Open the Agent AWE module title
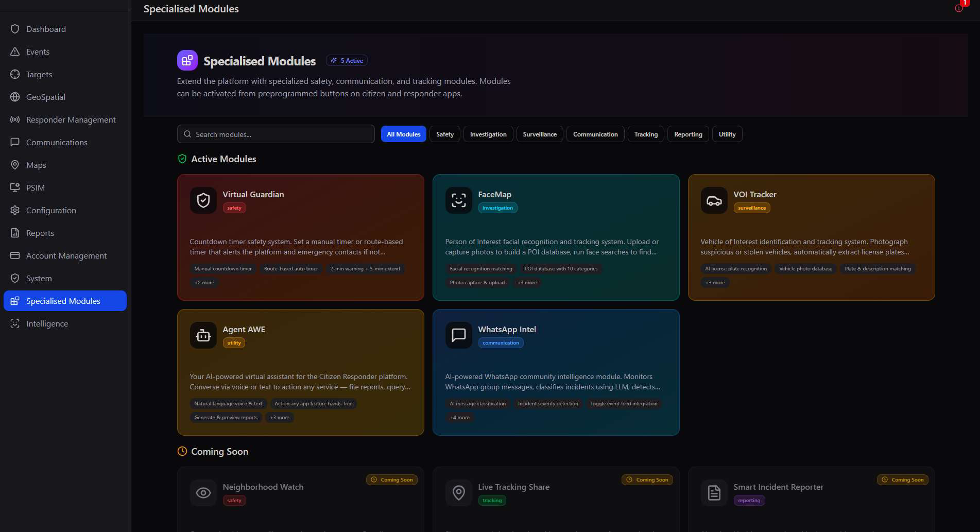The image size is (980, 532). pyautogui.click(x=244, y=329)
